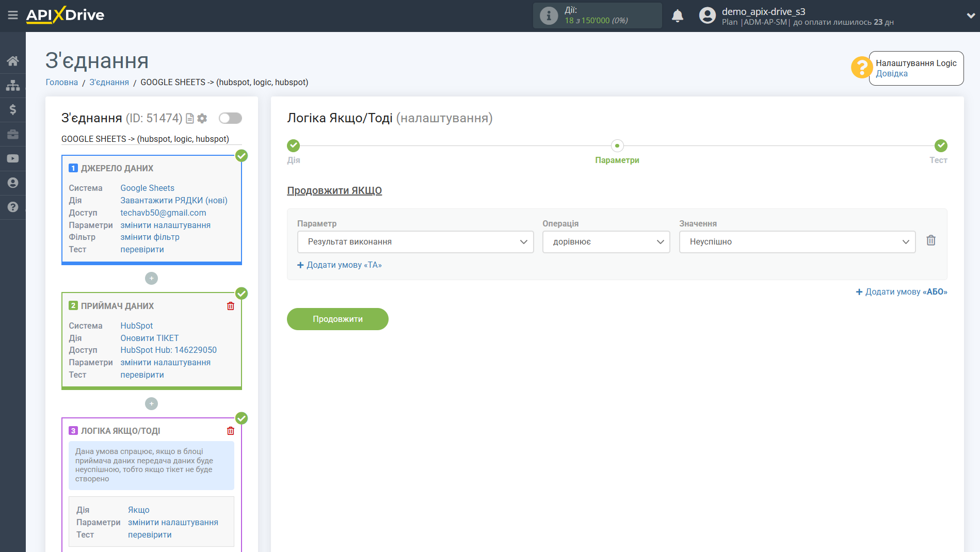Click Додати умову «ТА»
The height and width of the screenshot is (552, 980).
pyautogui.click(x=340, y=265)
